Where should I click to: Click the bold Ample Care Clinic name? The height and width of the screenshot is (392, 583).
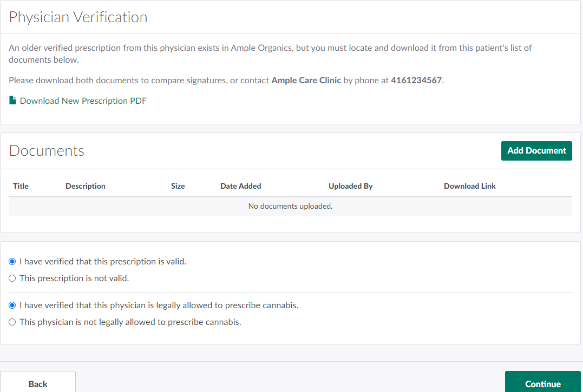click(306, 81)
